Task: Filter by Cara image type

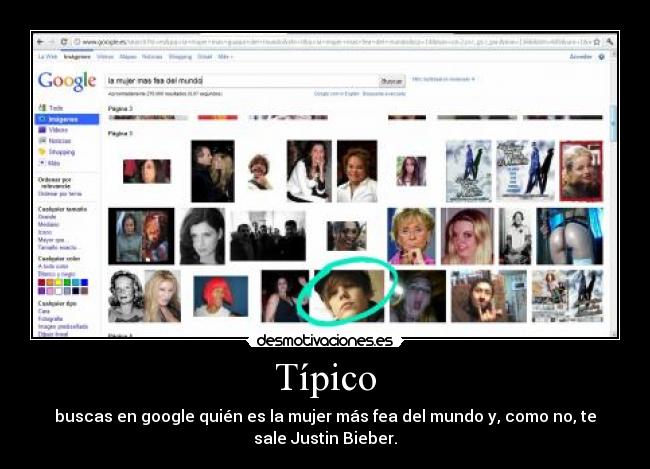Action: click(x=44, y=311)
